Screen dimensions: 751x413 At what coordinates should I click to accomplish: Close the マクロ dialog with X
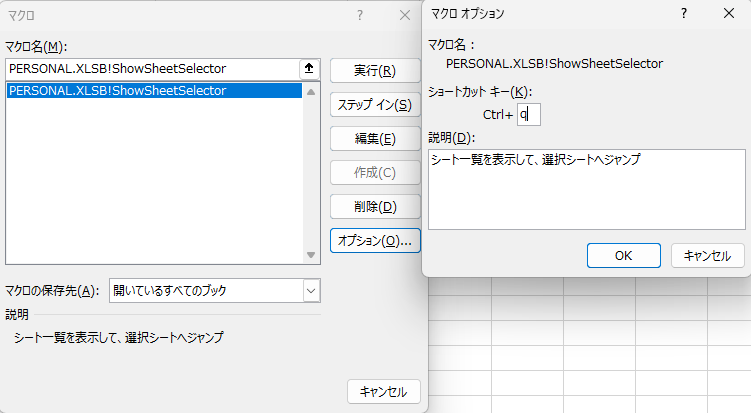click(404, 15)
